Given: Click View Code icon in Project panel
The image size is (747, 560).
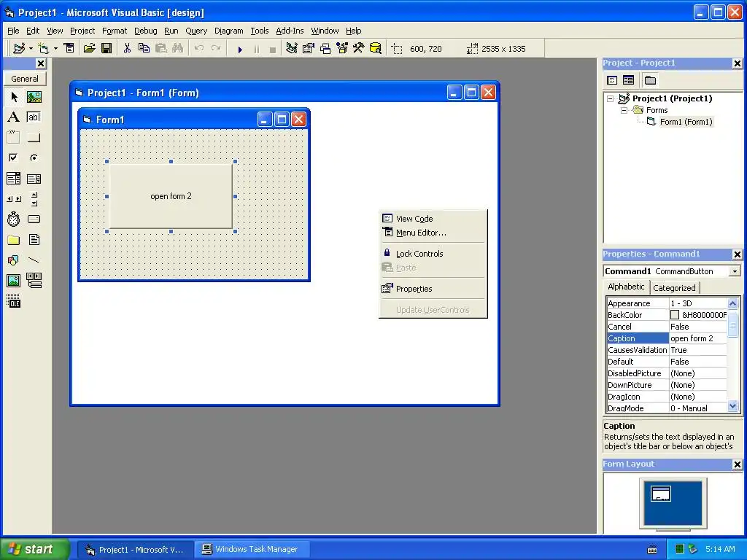Looking at the screenshot, I should point(612,80).
